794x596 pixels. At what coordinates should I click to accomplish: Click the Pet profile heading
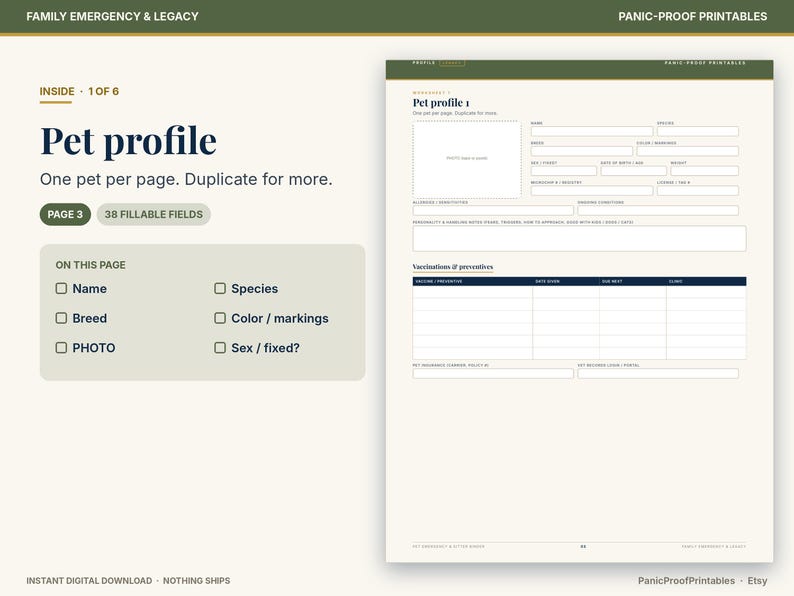click(x=129, y=141)
